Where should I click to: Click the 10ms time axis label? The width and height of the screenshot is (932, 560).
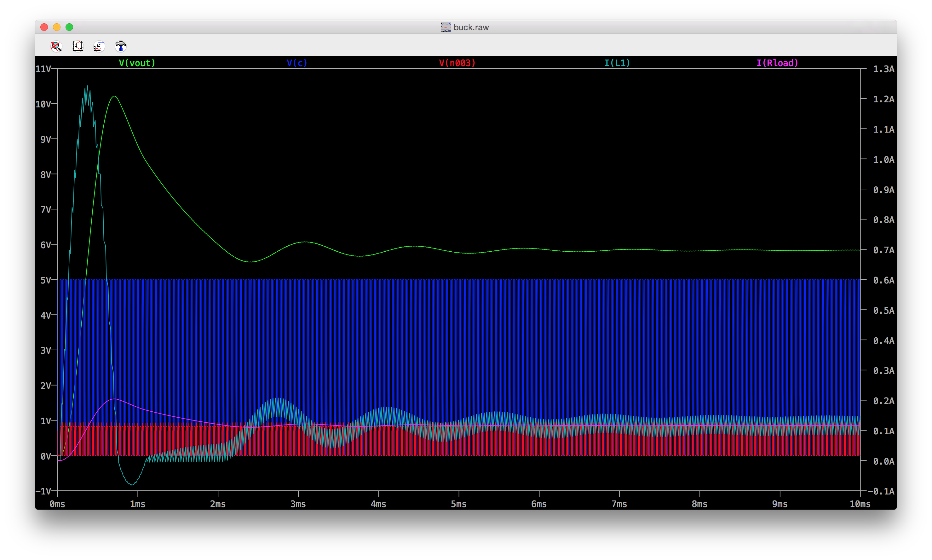pos(860,504)
